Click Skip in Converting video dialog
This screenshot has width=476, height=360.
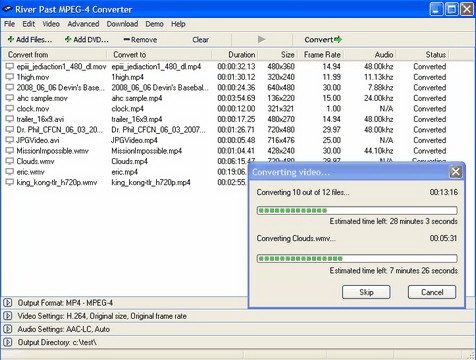pyautogui.click(x=366, y=292)
